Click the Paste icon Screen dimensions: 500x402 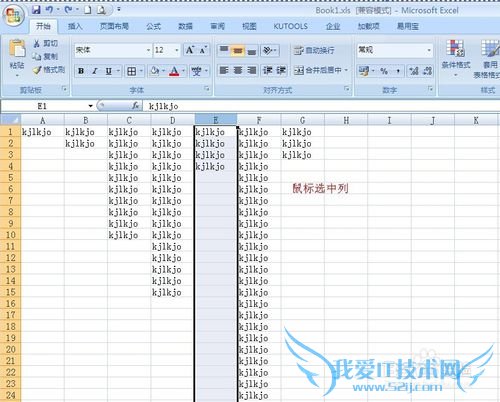click(x=17, y=49)
